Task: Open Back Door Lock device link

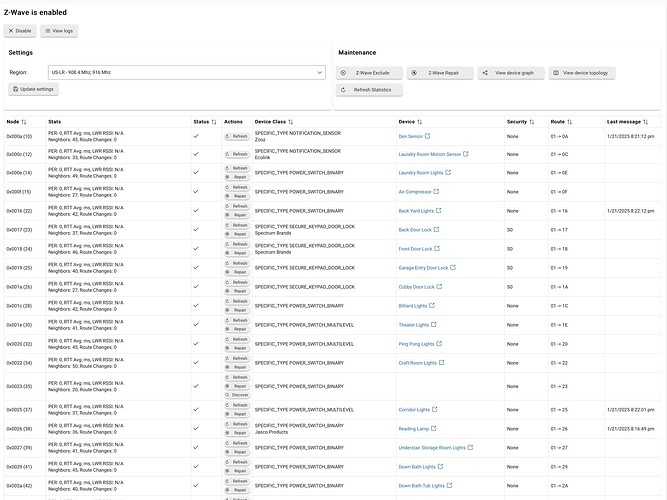Action: 415,230
